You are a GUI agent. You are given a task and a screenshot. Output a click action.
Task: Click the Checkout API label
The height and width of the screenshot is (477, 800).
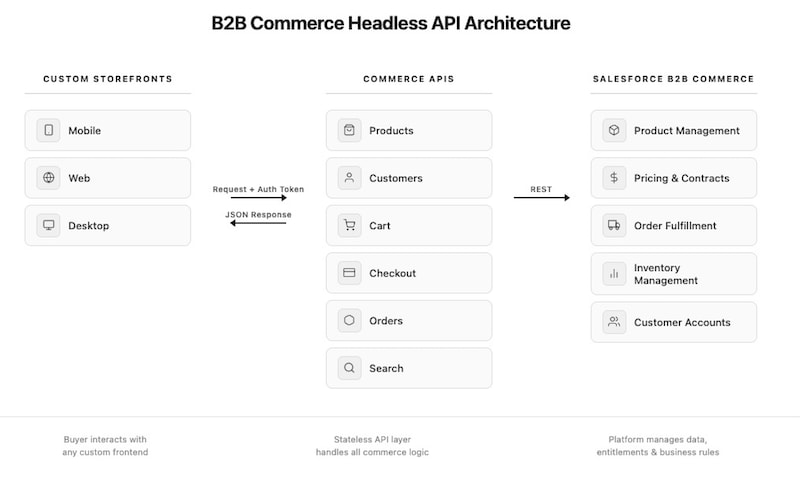pos(392,273)
